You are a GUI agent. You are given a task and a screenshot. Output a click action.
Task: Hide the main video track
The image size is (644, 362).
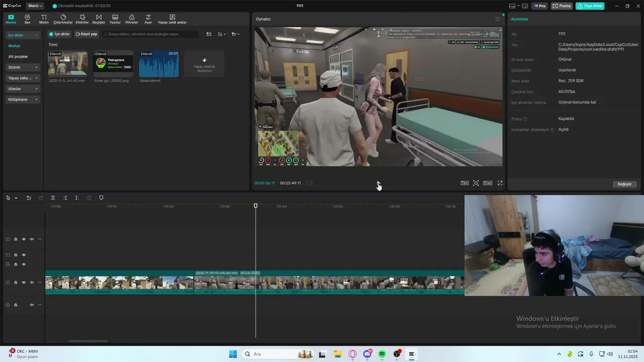[24, 283]
